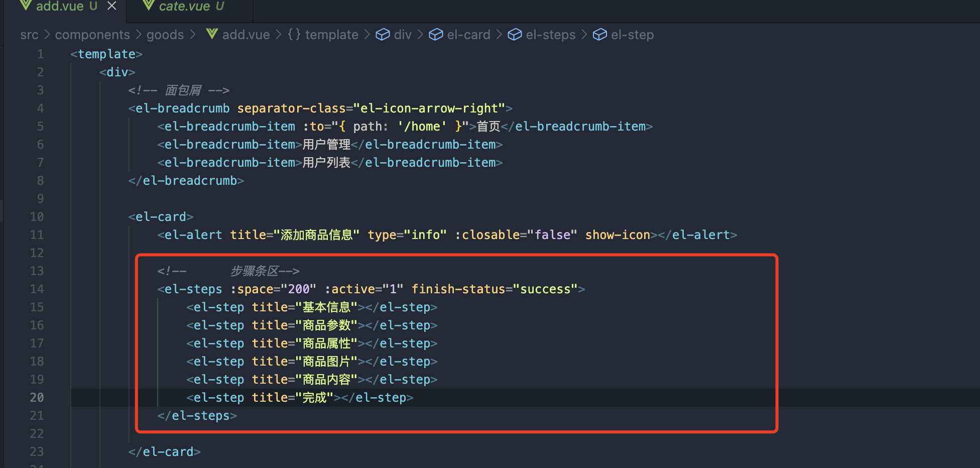Image resolution: width=980 pixels, height=468 pixels.
Task: Click the template symbol icon in the breadcrumb
Action: click(293, 34)
